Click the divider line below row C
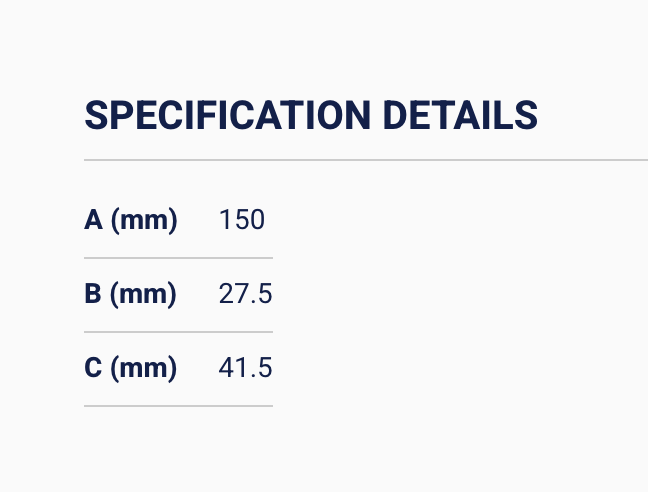 pos(178,406)
